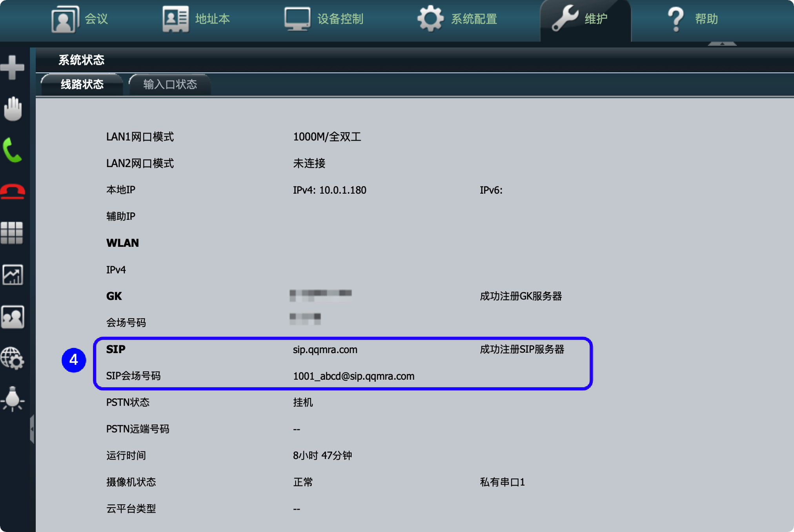Click the red hang-up phone icon
The image size is (794, 532).
tap(13, 191)
